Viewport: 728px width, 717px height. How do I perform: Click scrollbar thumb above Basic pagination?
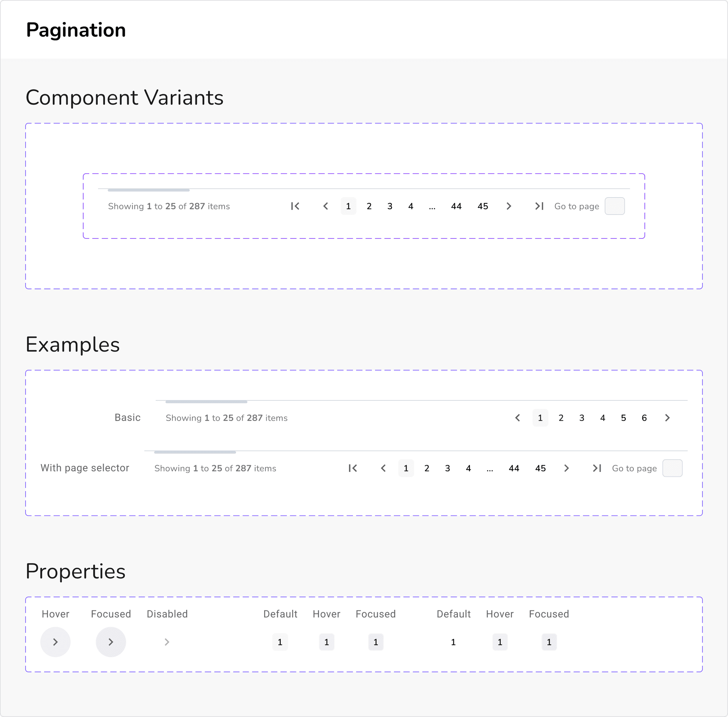(x=207, y=402)
